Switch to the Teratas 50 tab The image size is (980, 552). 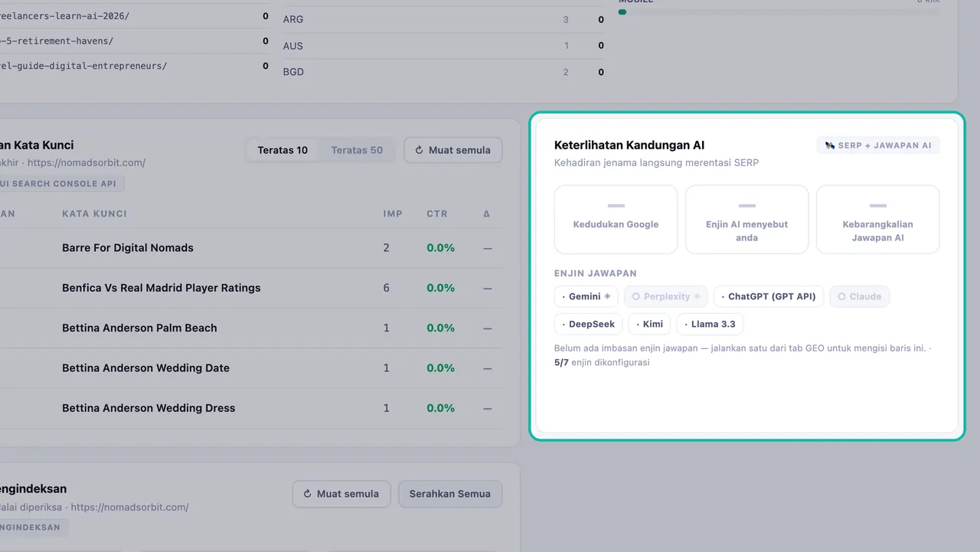pos(357,150)
